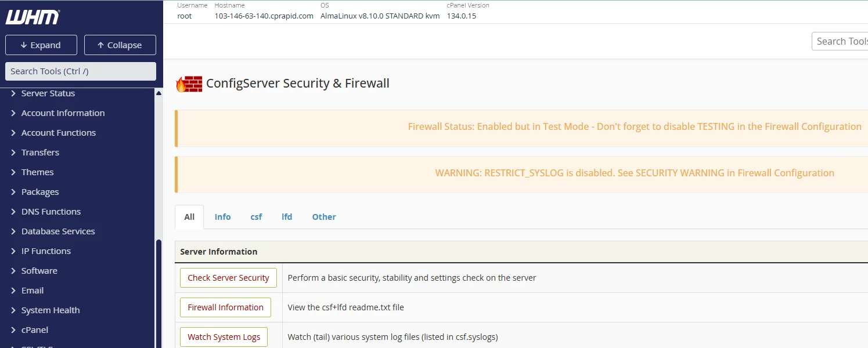Expand the Account Functions chevron
Image resolution: width=868 pixels, height=348 pixels.
tap(13, 133)
